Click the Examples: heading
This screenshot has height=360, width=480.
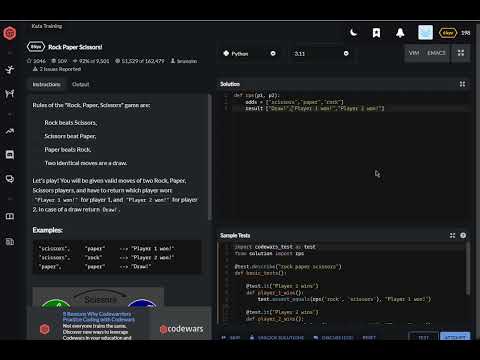[x=48, y=230]
